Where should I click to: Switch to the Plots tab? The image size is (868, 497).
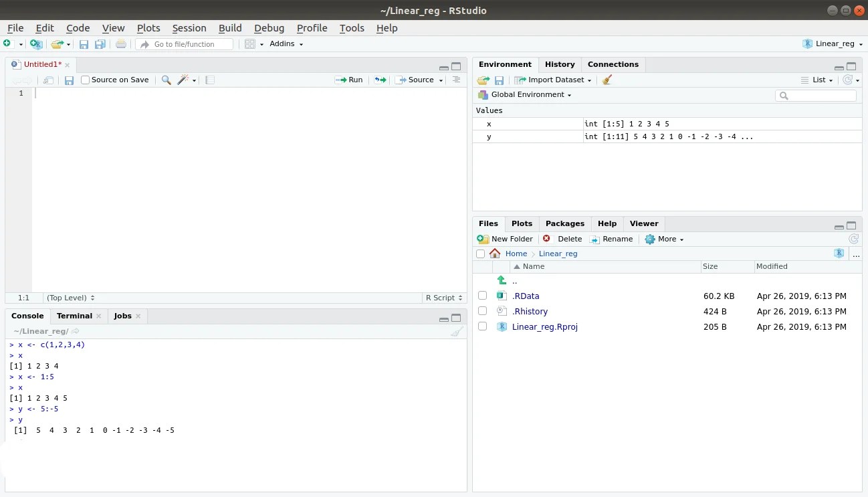coord(522,224)
